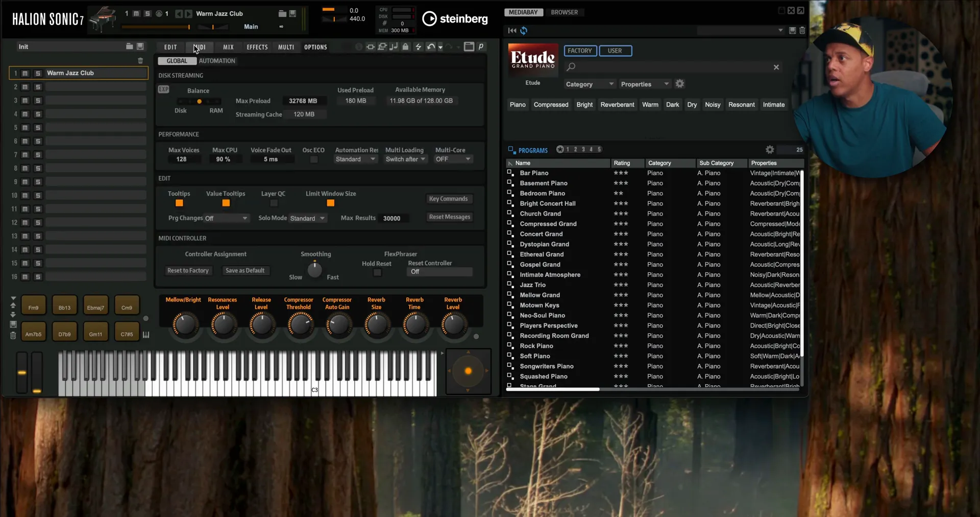
Task: Click the lightning bolt icon in toolbar
Action: 419,47
